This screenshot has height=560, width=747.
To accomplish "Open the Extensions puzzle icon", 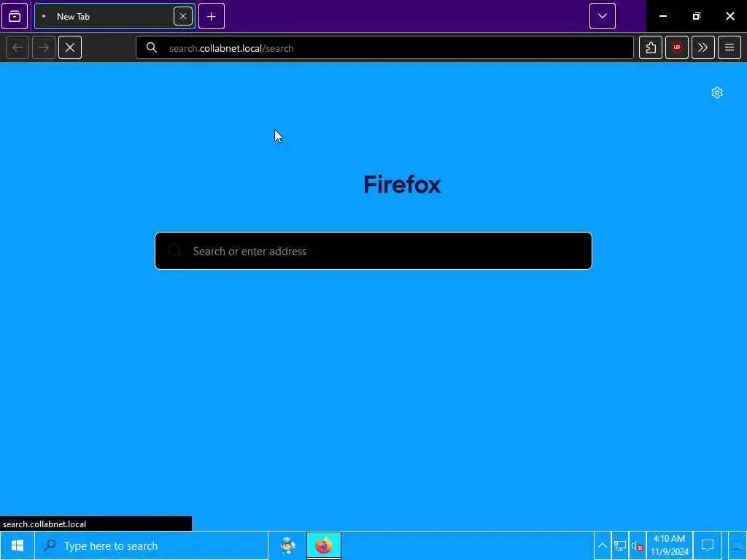I will (651, 47).
